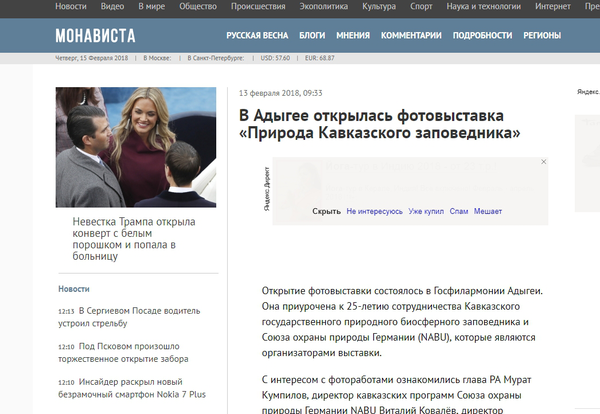Choose Уже купил ad feedback option

426,211
